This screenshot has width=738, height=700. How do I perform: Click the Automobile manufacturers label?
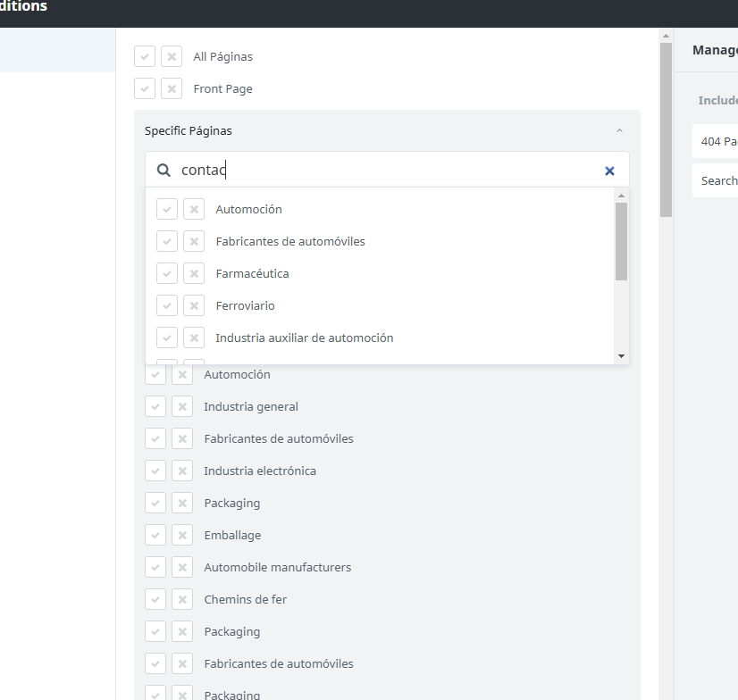click(x=277, y=567)
